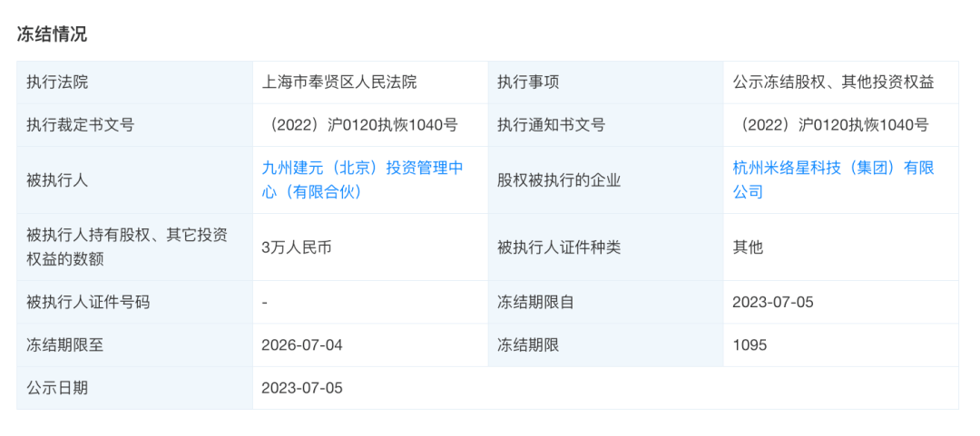Click the 被执行人证件号码 label cell
Viewport: 980px width, 436px height.
(x=135, y=303)
